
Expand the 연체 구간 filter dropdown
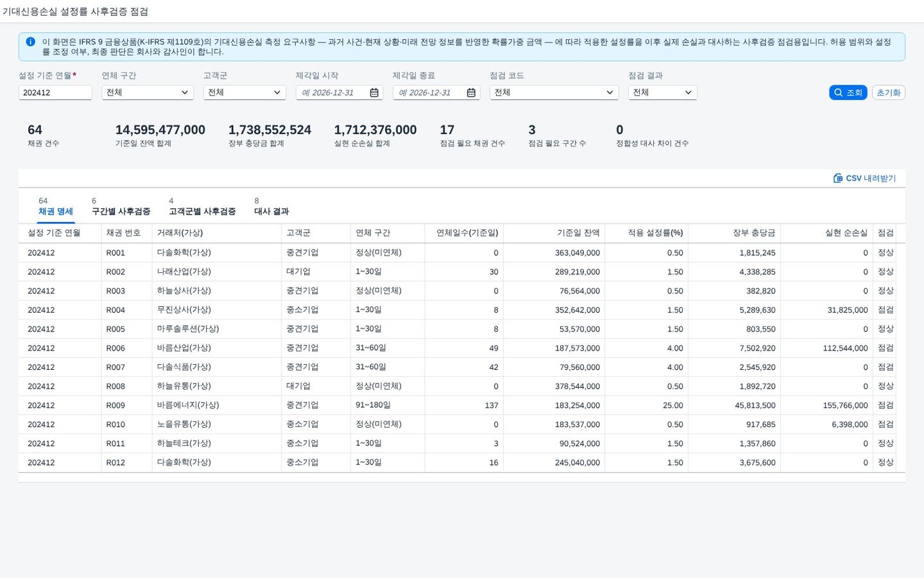pyautogui.click(x=148, y=92)
